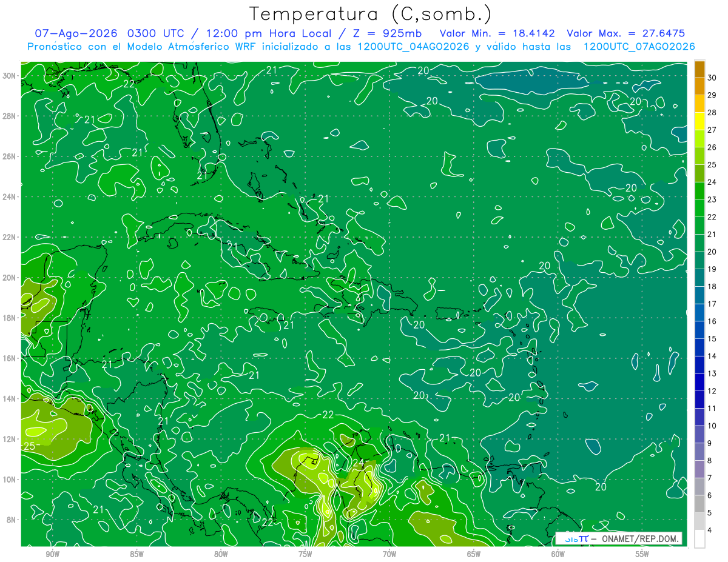Click the "22N" latitude label
Screen dimensions: 728x562
coord(10,237)
